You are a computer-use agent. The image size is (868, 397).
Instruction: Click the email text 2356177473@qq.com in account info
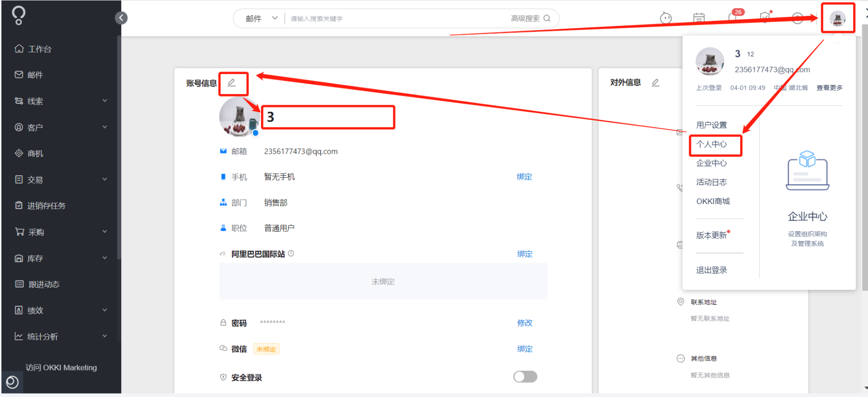tap(301, 151)
